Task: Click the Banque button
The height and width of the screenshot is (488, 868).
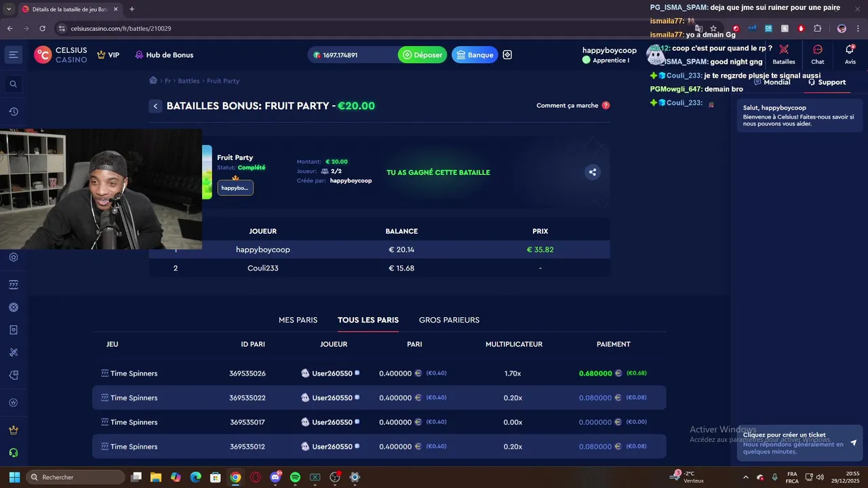Action: coord(475,55)
